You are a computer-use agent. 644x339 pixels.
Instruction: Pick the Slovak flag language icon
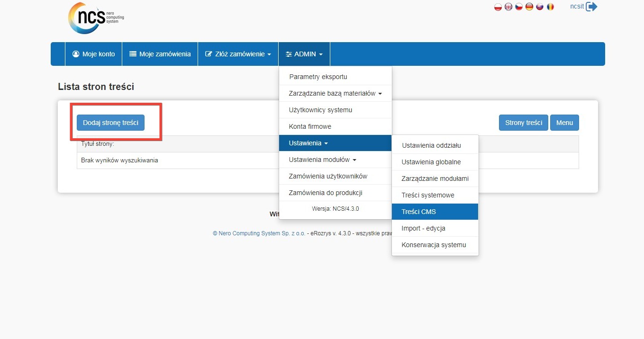[540, 7]
